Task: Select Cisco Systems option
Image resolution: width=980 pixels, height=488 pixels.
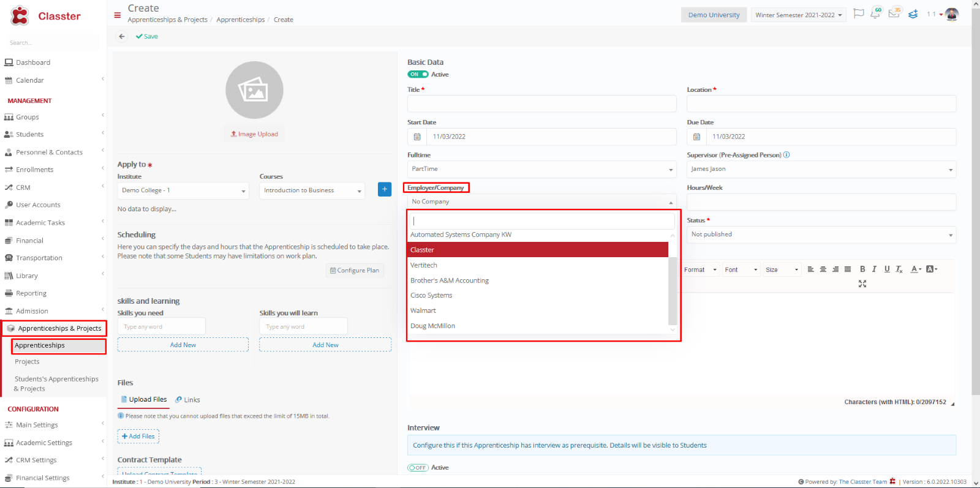Action: point(538,295)
